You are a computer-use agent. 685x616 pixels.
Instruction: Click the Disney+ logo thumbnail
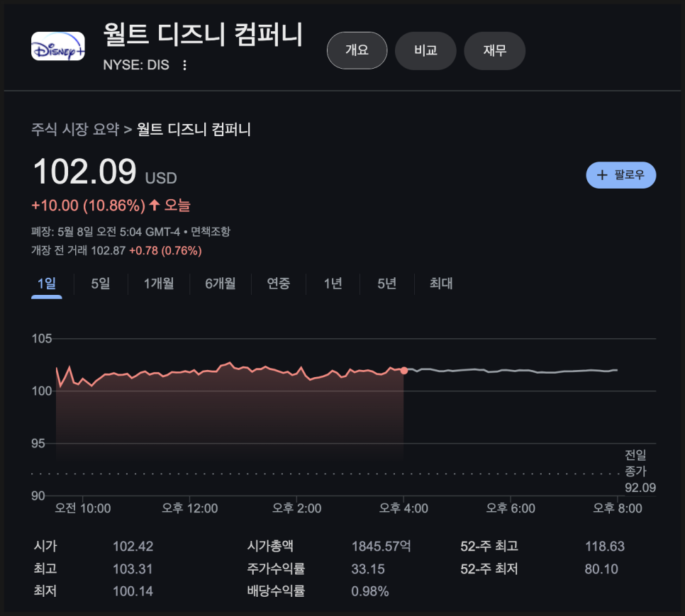click(57, 46)
